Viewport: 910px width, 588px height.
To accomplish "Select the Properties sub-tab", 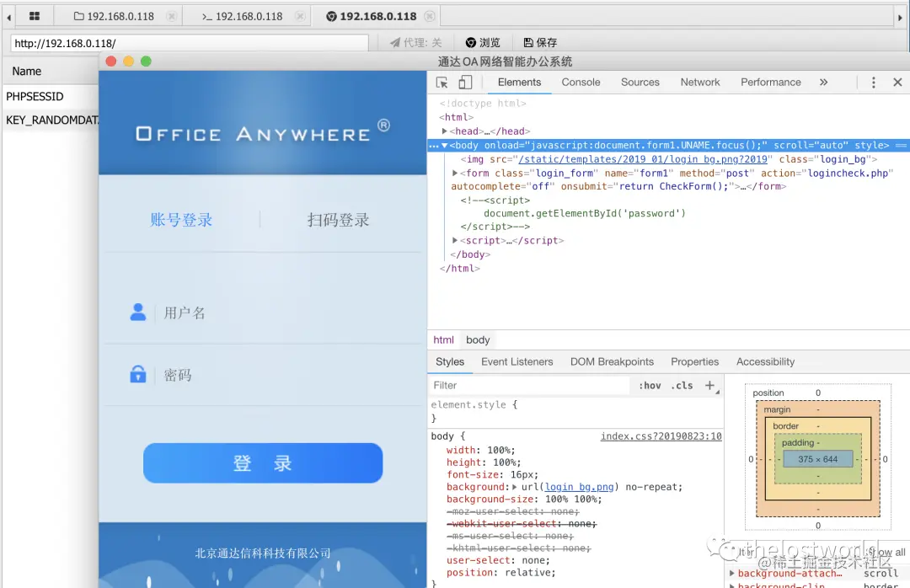I will coord(694,361).
